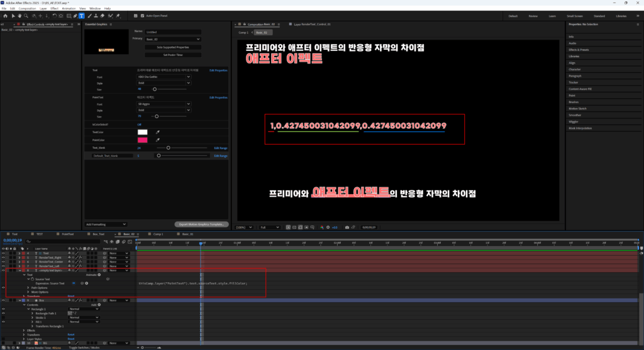644x350 pixels.
Task: Select the Hand tool
Action: (19, 16)
